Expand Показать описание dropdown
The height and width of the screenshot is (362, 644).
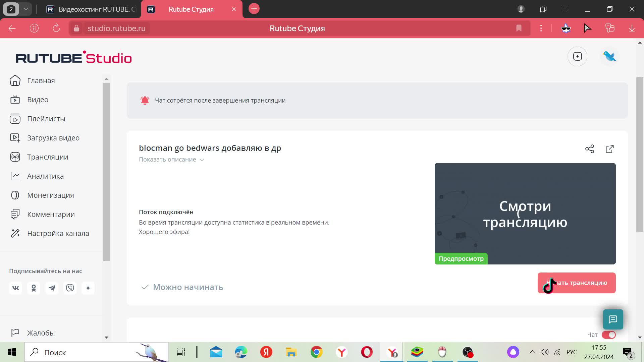[171, 160]
